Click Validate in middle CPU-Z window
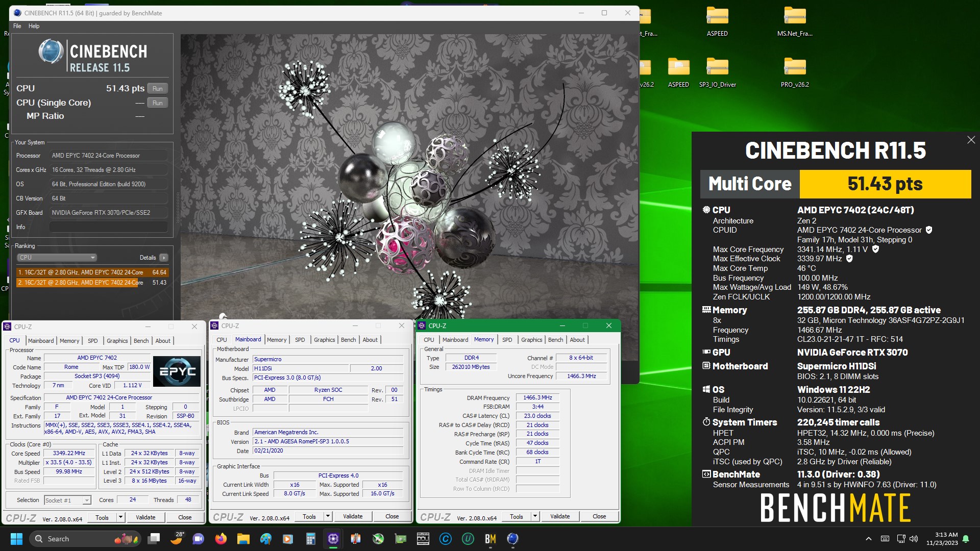The image size is (980, 551). click(x=353, y=516)
